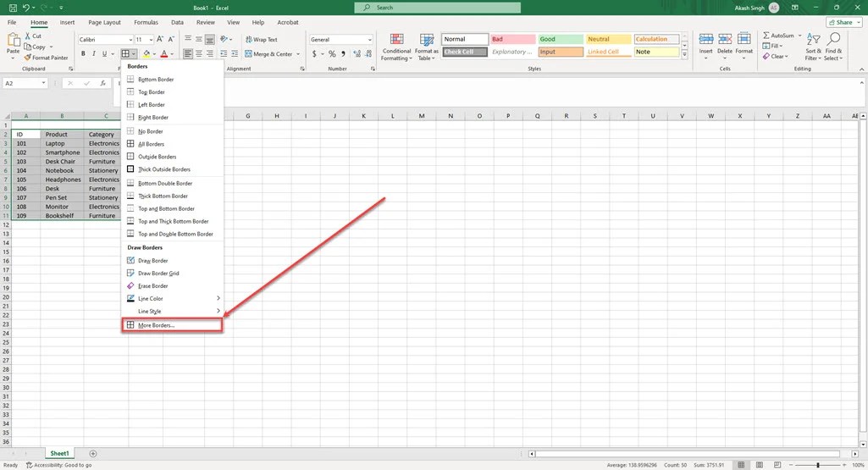This screenshot has height=470, width=868.
Task: Switch to the Page Layout tab
Action: coord(104,23)
